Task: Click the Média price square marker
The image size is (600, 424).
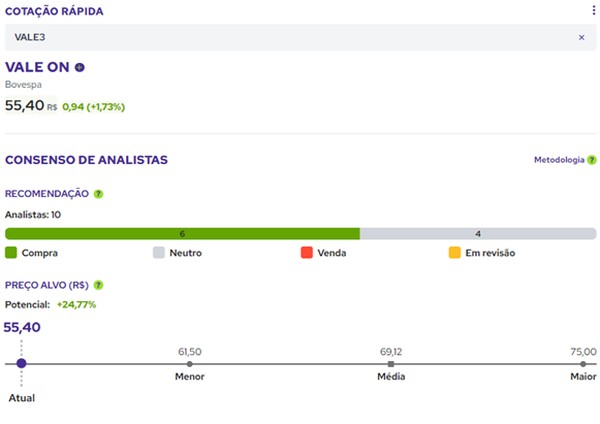Action: click(x=391, y=364)
